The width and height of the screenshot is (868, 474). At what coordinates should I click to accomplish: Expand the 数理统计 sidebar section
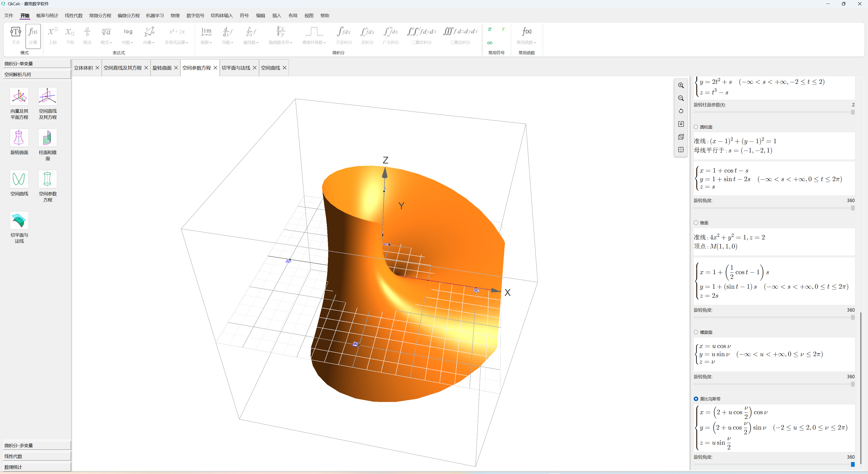coord(37,467)
